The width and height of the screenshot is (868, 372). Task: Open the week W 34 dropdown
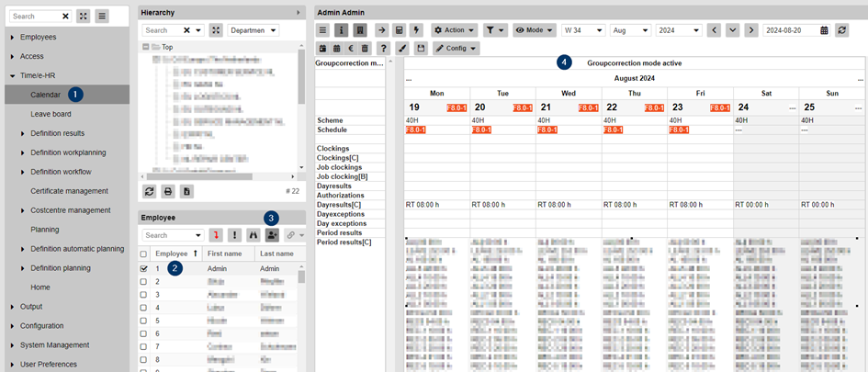point(583,30)
